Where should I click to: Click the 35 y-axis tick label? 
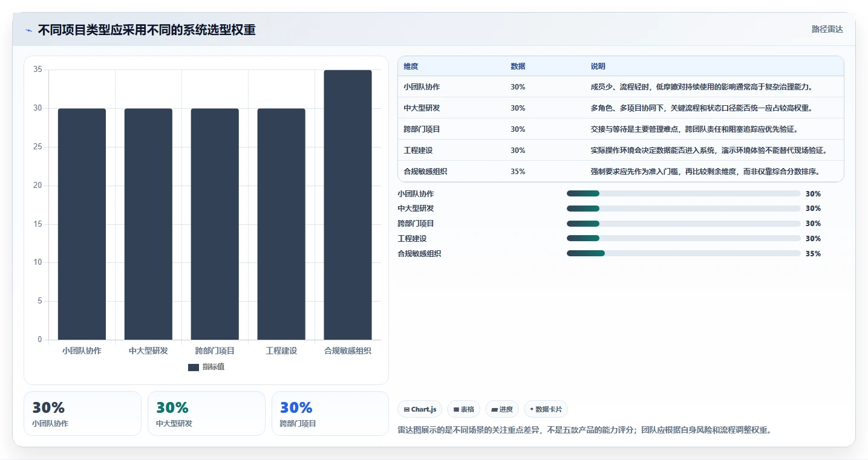[38, 70]
